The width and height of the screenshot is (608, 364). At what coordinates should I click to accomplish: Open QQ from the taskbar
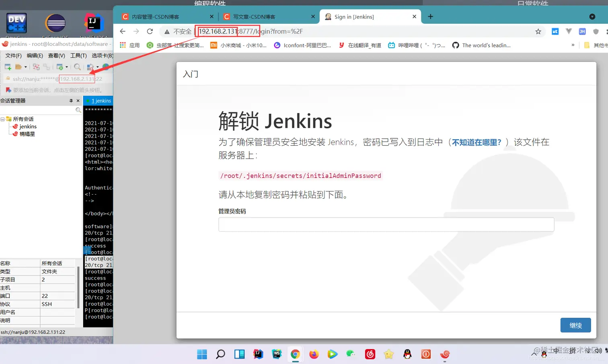pyautogui.click(x=407, y=354)
